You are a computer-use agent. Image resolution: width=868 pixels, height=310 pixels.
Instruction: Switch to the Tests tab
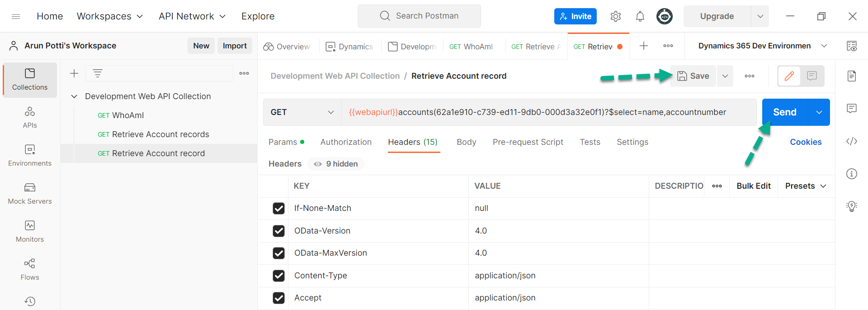coord(590,142)
